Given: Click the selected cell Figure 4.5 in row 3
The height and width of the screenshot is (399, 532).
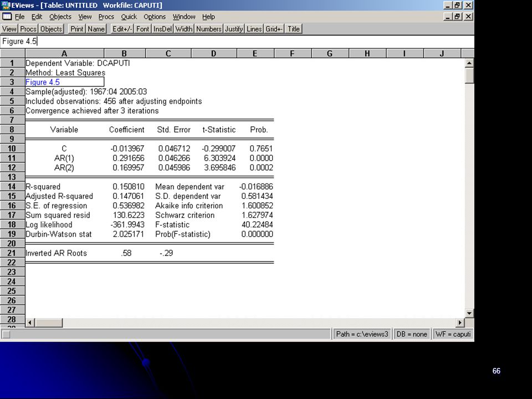Looking at the screenshot, I should click(x=64, y=82).
